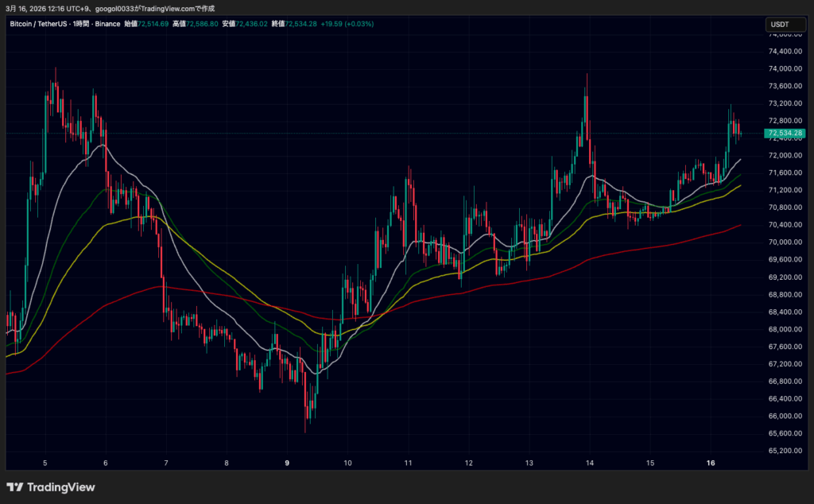The height and width of the screenshot is (504, 814).
Task: Click date 9 on the time axis
Action: pos(287,462)
